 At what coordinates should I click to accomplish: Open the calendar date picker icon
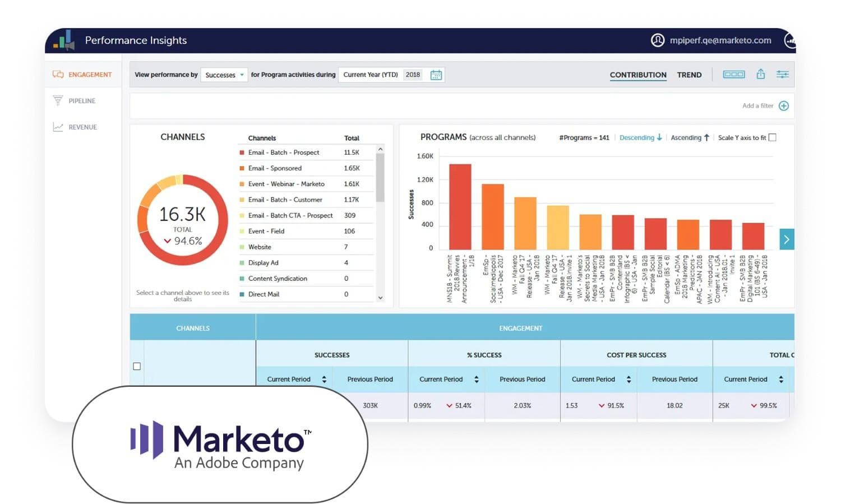(x=436, y=75)
